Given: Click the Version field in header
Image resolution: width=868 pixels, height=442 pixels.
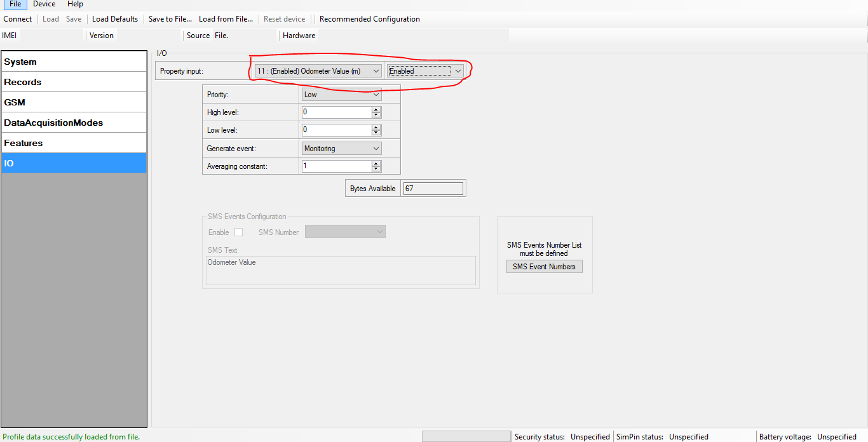Looking at the screenshot, I should (148, 36).
